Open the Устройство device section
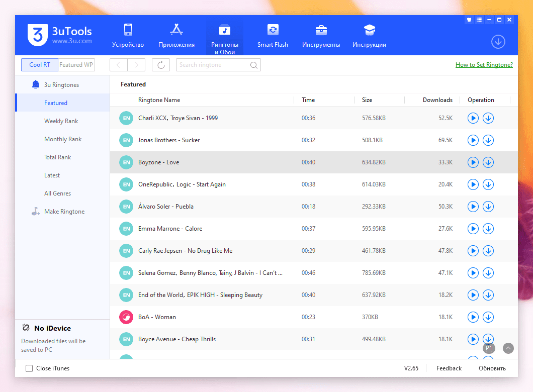The width and height of the screenshot is (533, 392). click(x=128, y=36)
